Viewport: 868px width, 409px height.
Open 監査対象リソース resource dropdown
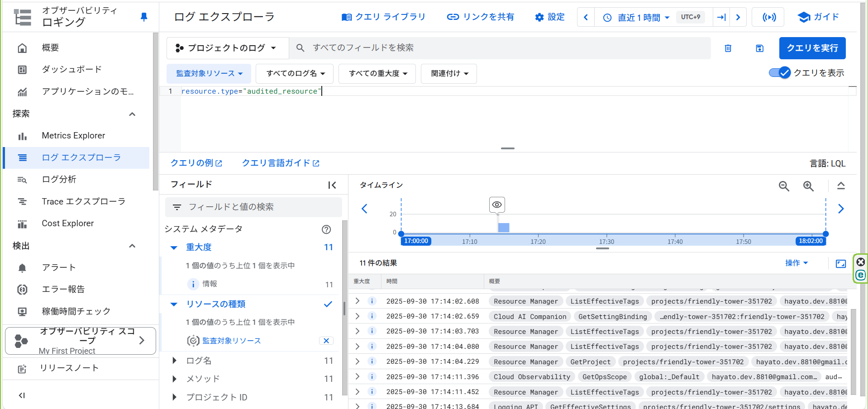click(x=209, y=73)
